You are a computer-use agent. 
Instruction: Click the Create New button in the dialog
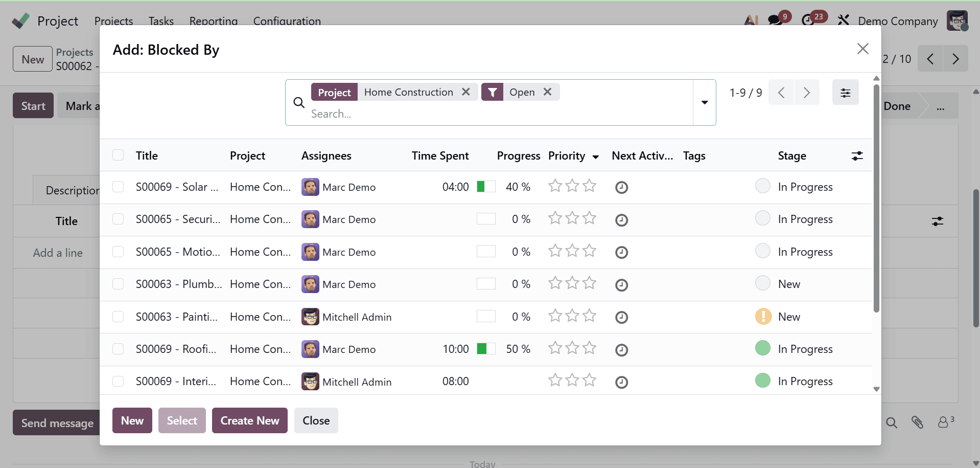(x=249, y=420)
